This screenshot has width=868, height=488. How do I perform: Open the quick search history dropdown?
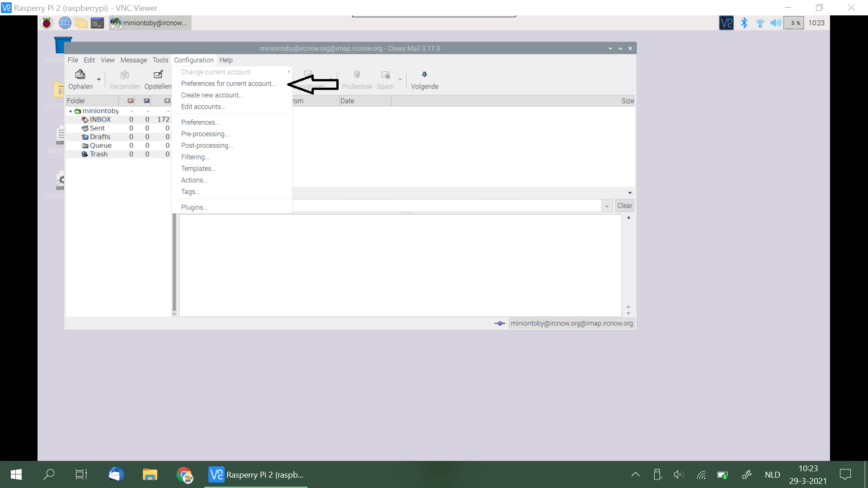coord(607,206)
